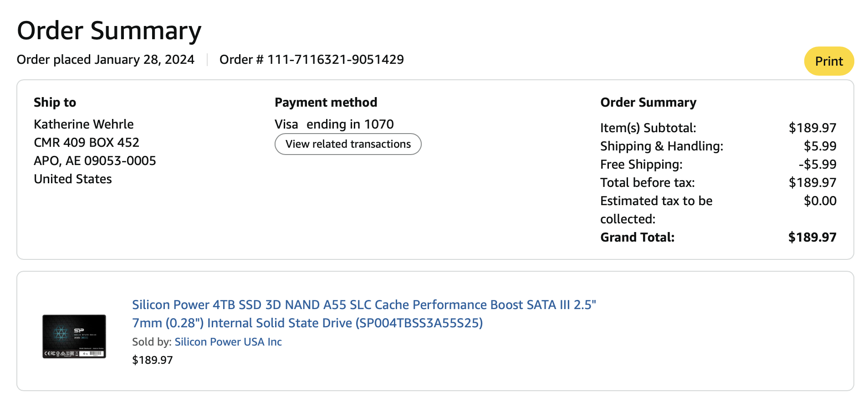Click the bold Grand Total amount
868x403 pixels.
(812, 238)
